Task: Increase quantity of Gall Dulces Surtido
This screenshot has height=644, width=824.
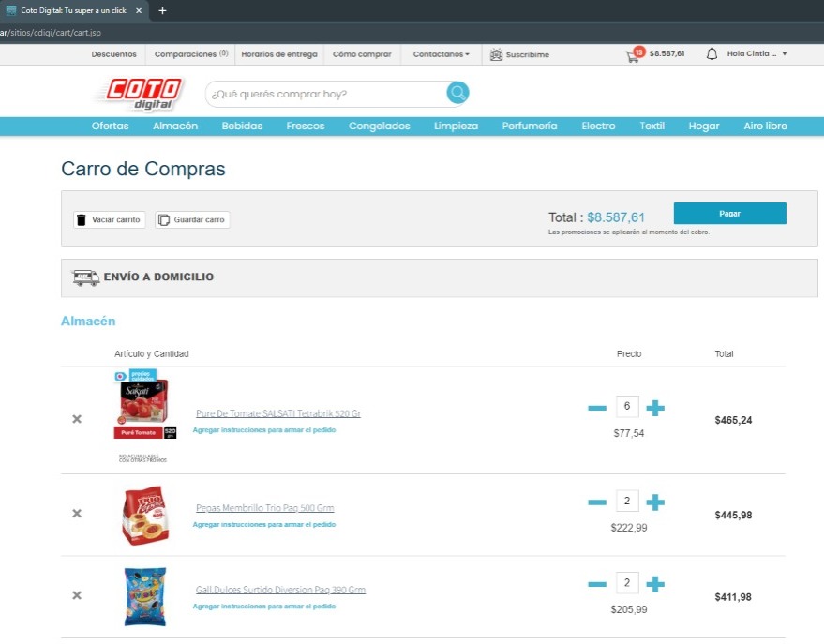Action: (x=654, y=584)
